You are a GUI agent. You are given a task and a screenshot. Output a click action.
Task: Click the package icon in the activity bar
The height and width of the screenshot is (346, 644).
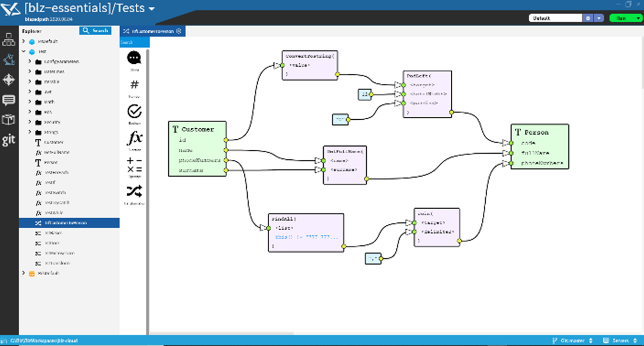tap(9, 120)
